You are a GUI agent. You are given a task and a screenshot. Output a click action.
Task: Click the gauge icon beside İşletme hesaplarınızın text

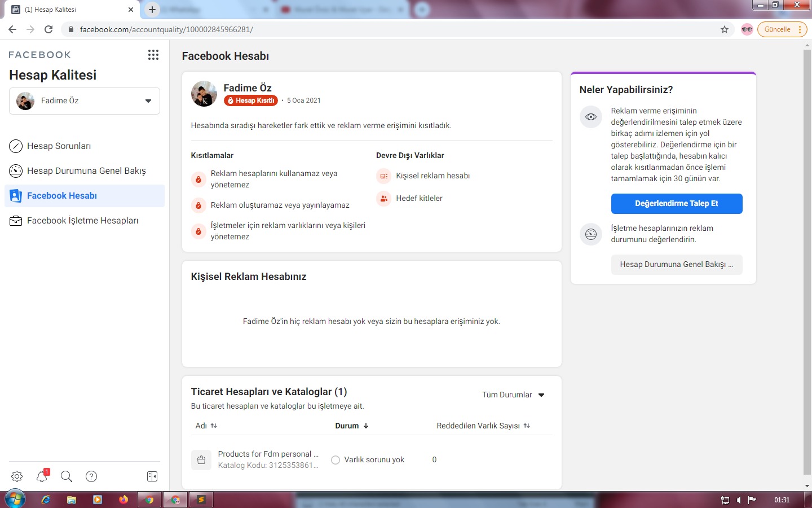(x=591, y=234)
